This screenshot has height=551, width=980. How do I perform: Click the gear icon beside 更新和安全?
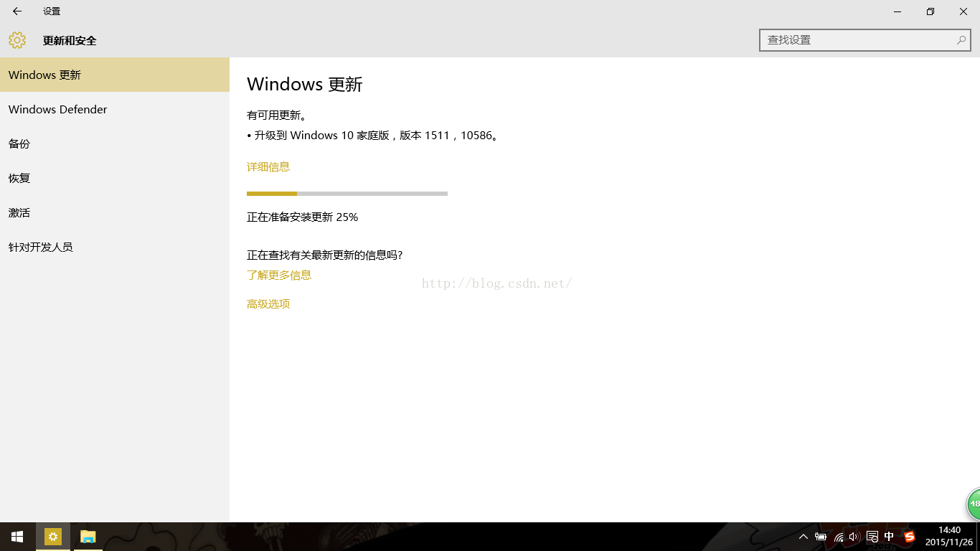(x=17, y=40)
